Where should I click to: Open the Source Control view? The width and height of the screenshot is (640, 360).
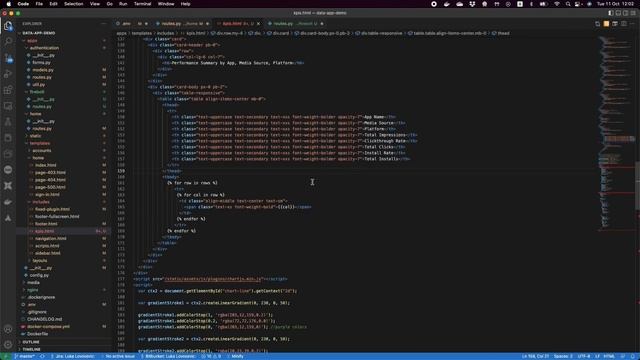point(8,58)
